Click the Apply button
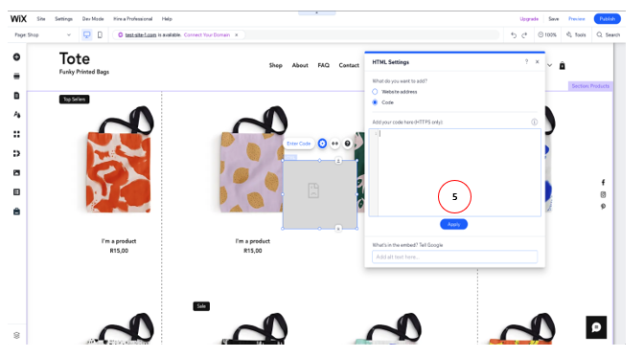644x357 pixels. [454, 224]
